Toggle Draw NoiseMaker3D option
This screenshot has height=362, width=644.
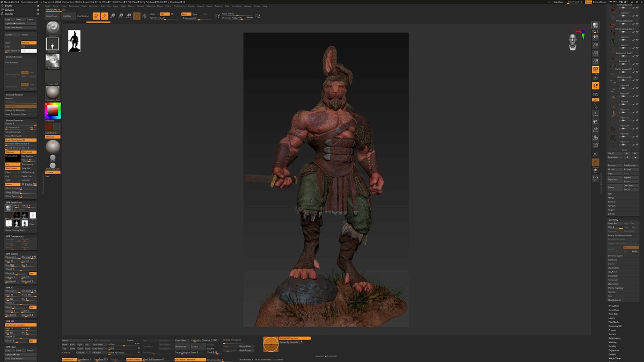click(x=20, y=140)
